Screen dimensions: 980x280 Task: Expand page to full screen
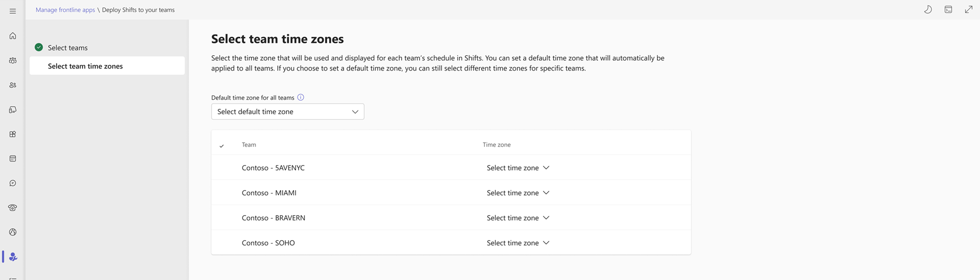[968, 10]
